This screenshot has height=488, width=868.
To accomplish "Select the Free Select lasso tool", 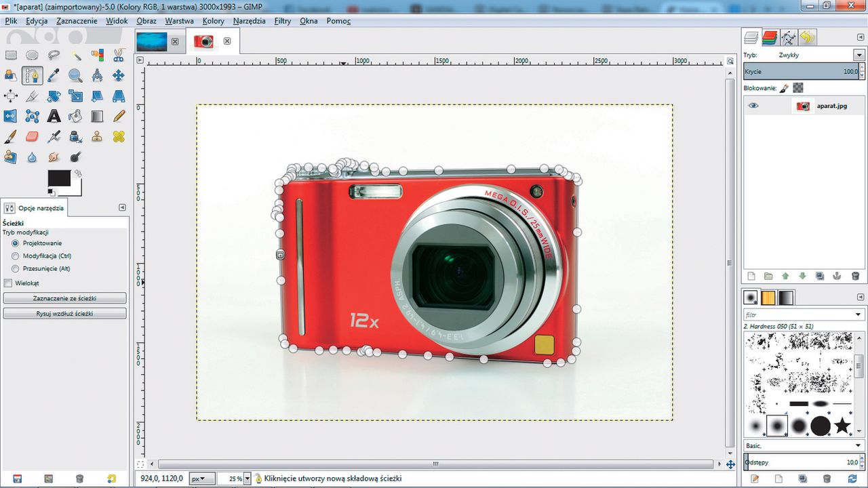I will pos(54,56).
